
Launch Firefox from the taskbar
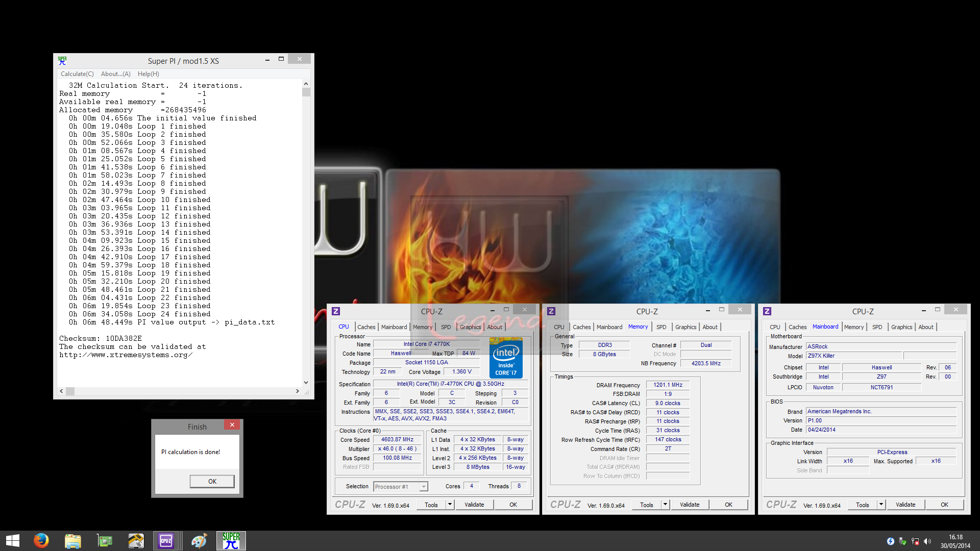[41, 541]
